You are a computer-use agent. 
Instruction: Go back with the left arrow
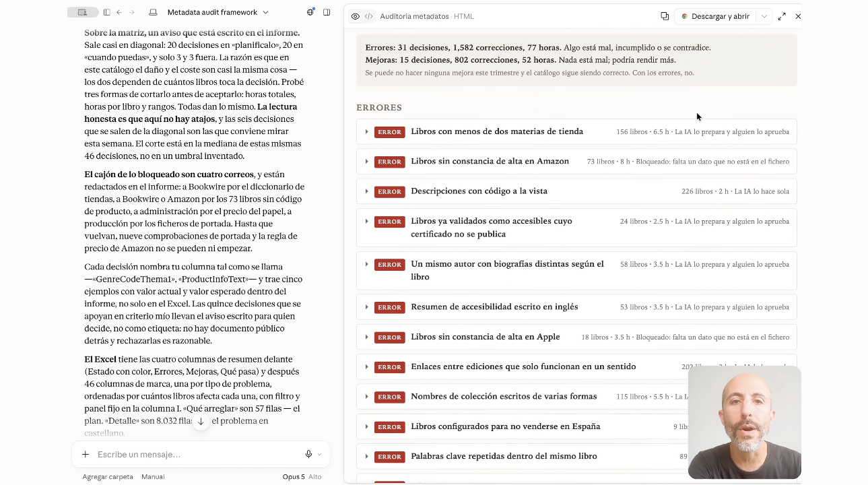point(119,12)
